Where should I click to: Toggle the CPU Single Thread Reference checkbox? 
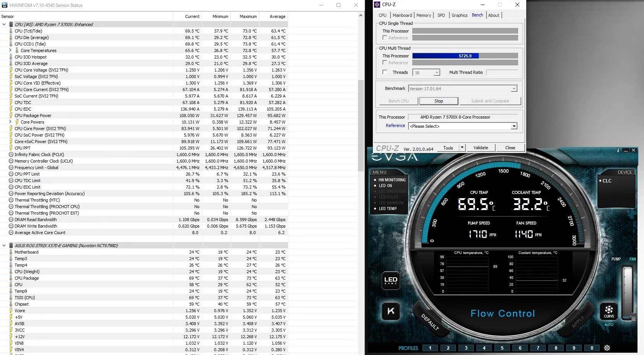click(x=385, y=37)
